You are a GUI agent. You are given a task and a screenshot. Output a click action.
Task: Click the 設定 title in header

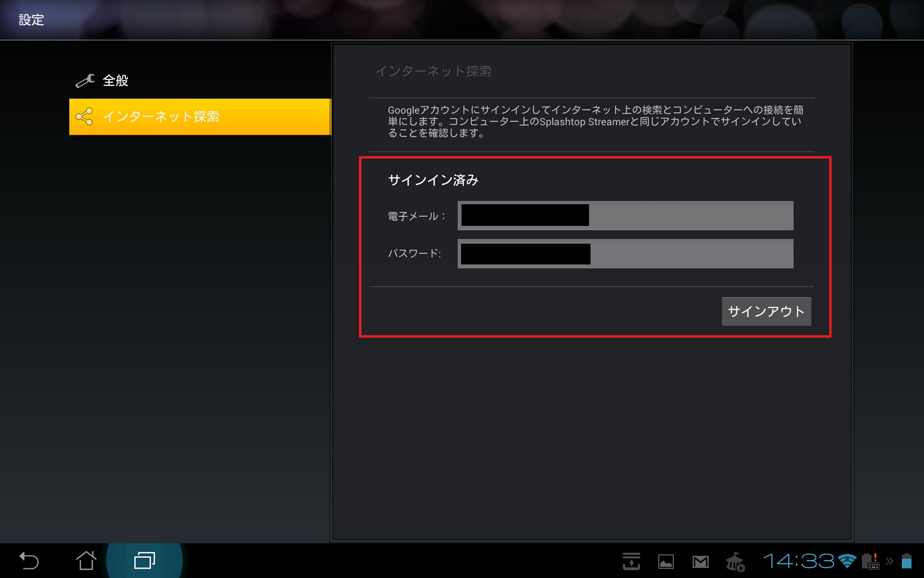(31, 20)
